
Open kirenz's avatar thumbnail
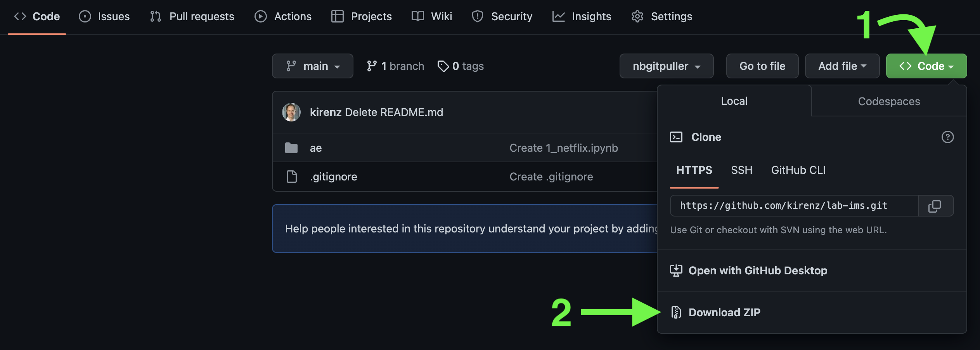(291, 112)
